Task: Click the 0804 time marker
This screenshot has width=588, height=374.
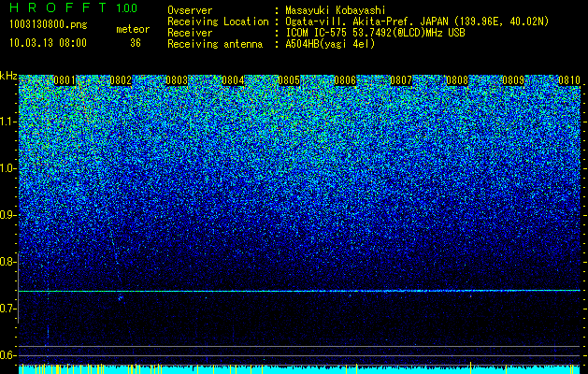Action: pyautogui.click(x=233, y=80)
